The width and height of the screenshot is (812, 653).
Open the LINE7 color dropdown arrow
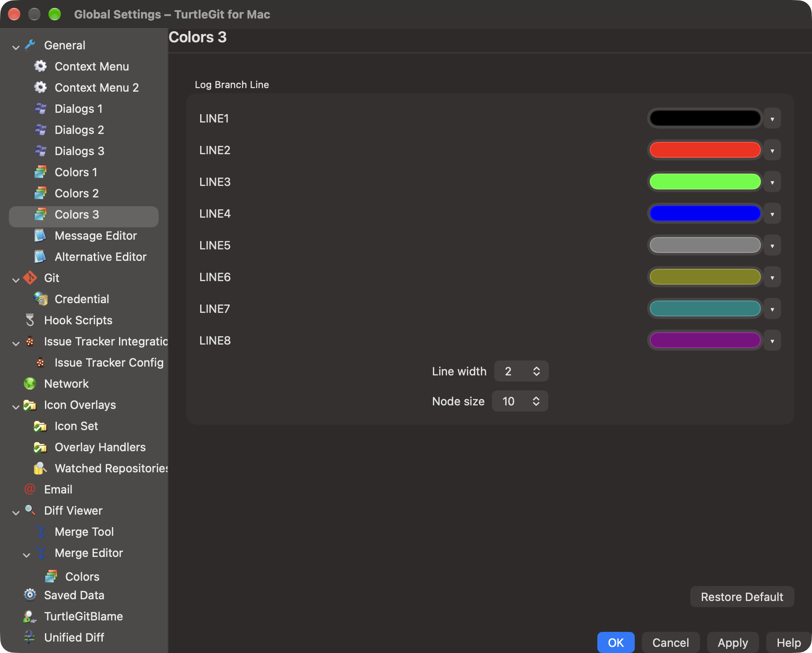772,309
